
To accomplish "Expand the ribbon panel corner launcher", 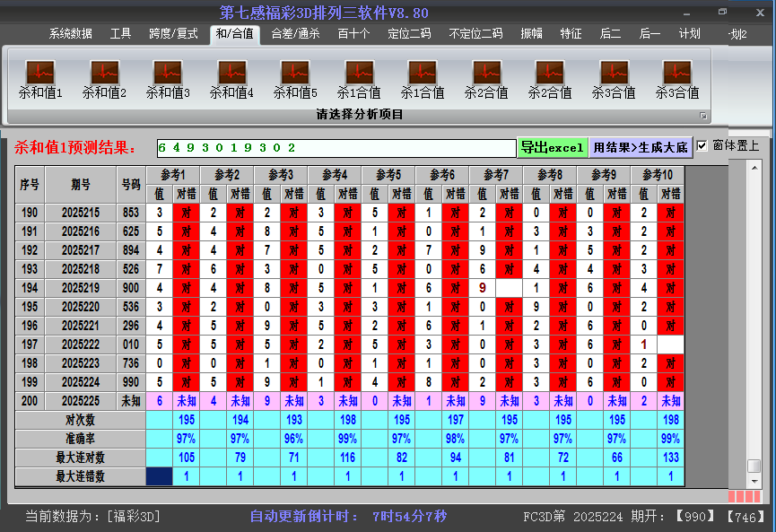I will (x=703, y=116).
